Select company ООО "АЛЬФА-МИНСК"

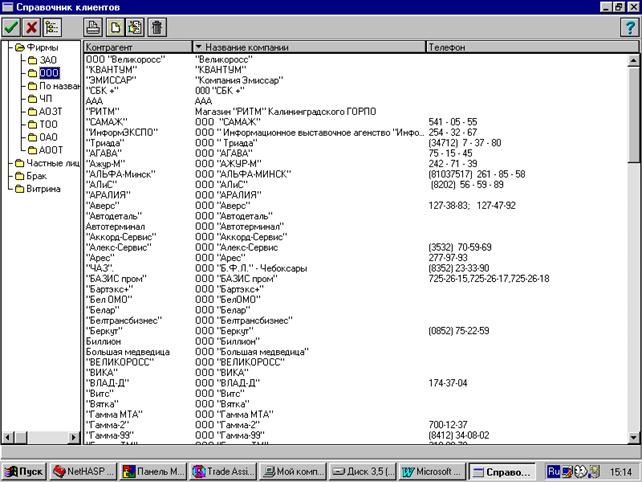pos(243,174)
